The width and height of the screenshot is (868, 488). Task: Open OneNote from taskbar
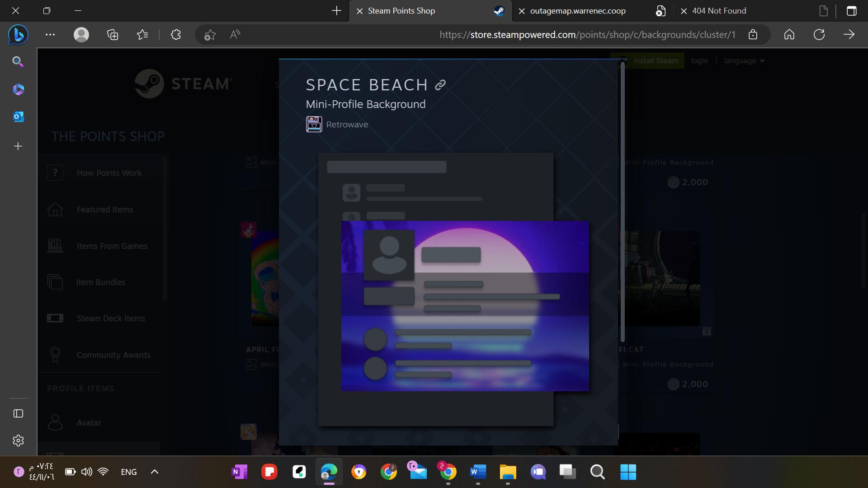point(239,472)
